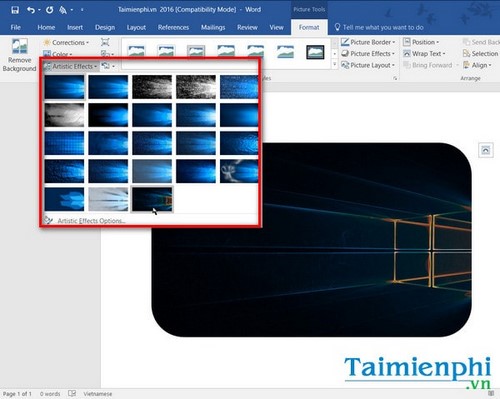Open the Position dropdown
The height and width of the screenshot is (399, 500).
[421, 42]
